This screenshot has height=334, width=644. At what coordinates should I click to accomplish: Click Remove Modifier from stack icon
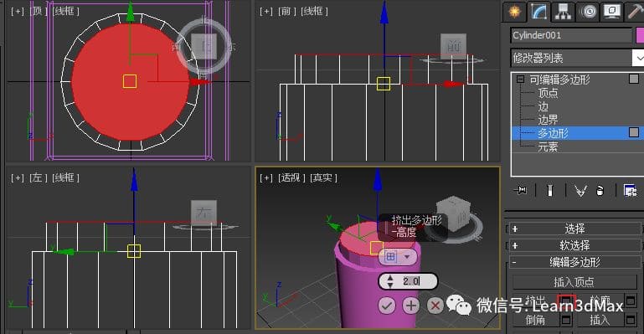pos(600,190)
